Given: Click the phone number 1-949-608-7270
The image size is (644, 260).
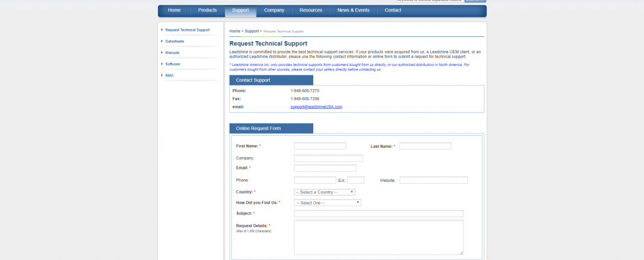Looking at the screenshot, I should [305, 91].
